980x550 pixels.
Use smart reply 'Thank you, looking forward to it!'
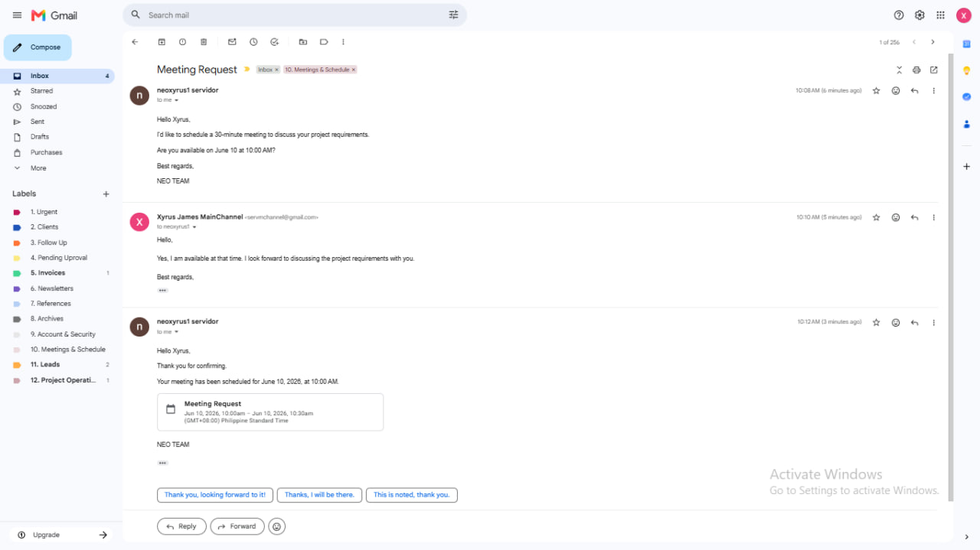click(x=215, y=495)
